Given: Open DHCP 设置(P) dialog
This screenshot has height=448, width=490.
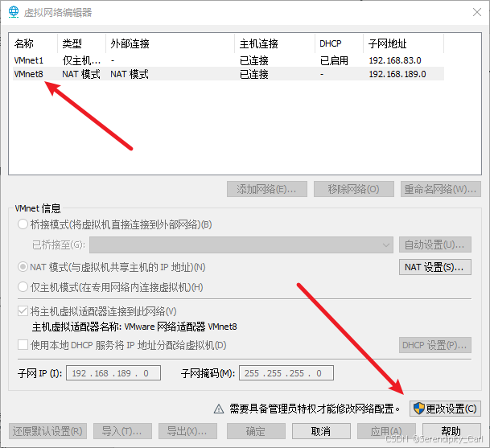Looking at the screenshot, I should (x=435, y=345).
